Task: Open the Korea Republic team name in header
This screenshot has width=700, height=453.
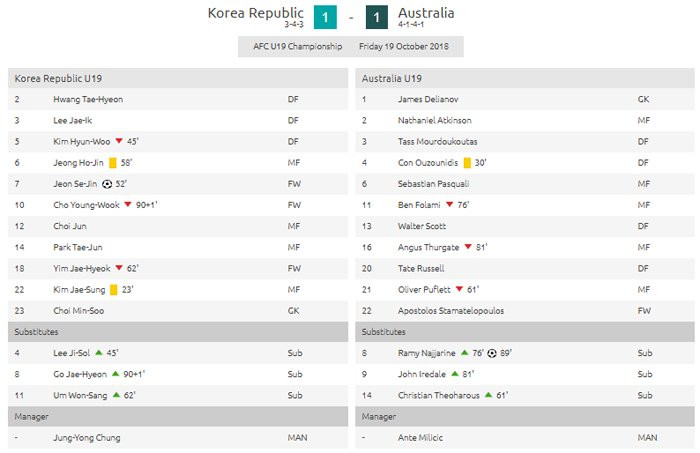Action: (255, 13)
